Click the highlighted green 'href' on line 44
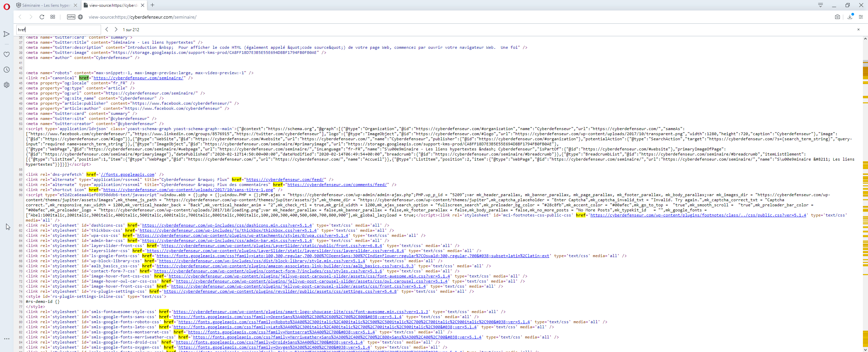The height and width of the screenshot is (352, 868). tap(84, 78)
